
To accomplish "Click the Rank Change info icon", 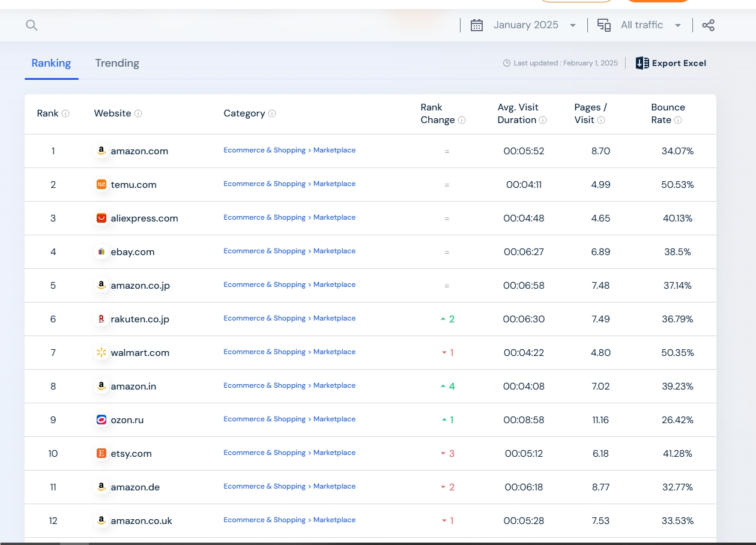I will pyautogui.click(x=462, y=120).
